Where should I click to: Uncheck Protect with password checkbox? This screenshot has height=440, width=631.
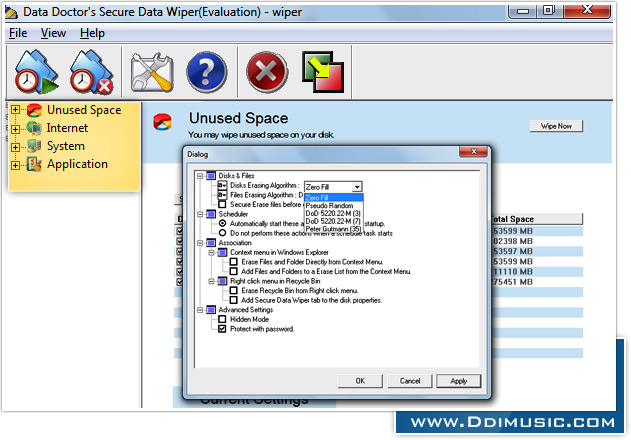[222, 329]
